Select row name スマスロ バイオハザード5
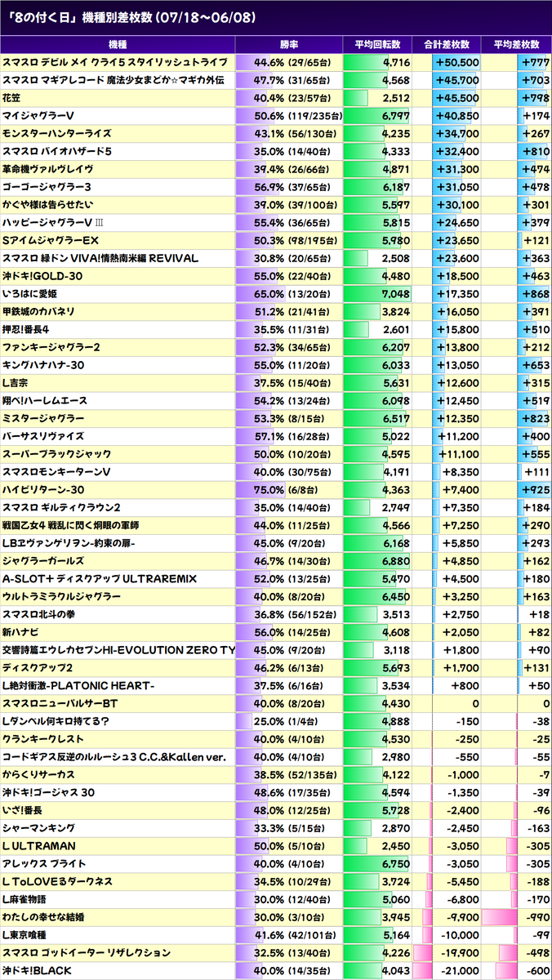The width and height of the screenshot is (552, 980). tap(57, 151)
